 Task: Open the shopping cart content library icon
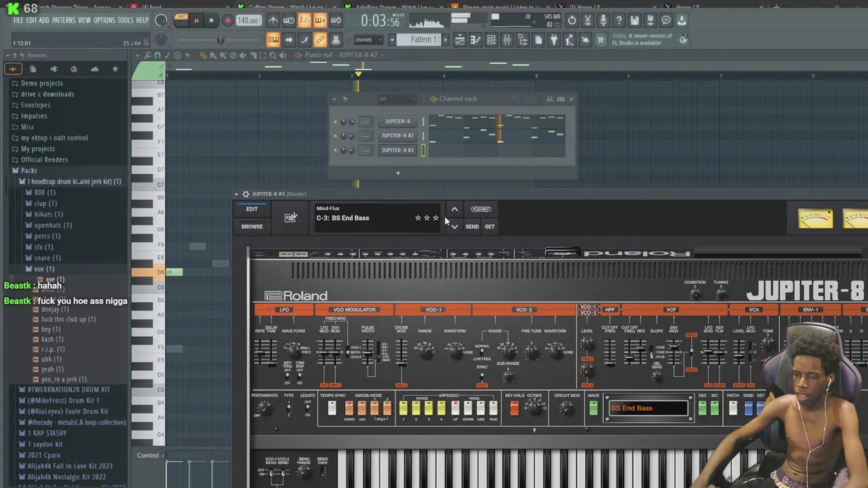[600, 40]
